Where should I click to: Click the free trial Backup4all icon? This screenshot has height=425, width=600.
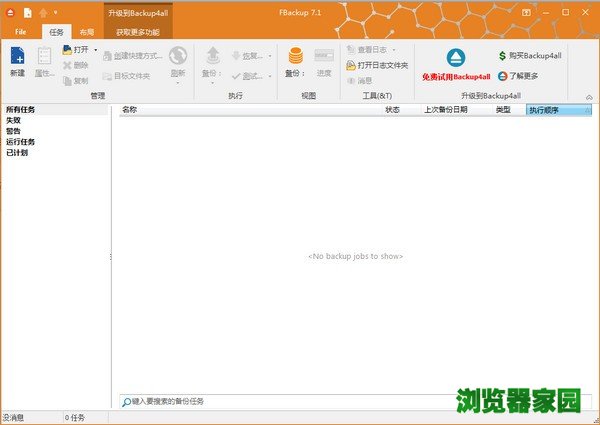pos(455,57)
